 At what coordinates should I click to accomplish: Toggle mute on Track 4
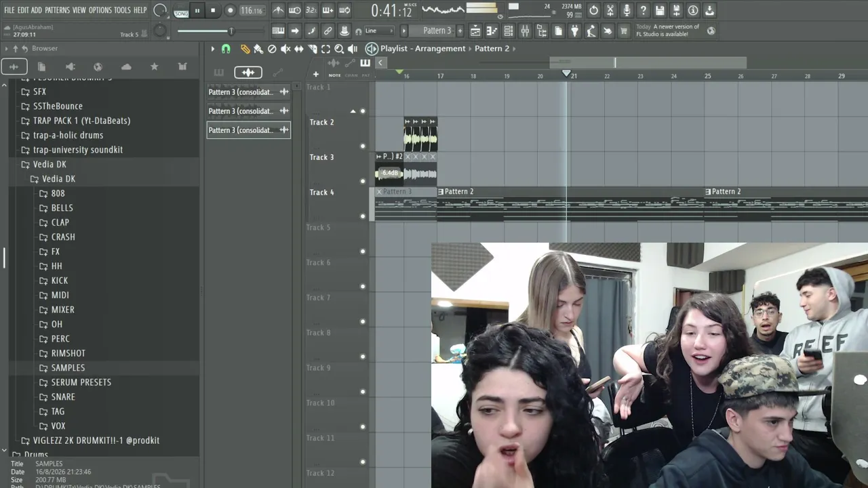[x=363, y=216]
